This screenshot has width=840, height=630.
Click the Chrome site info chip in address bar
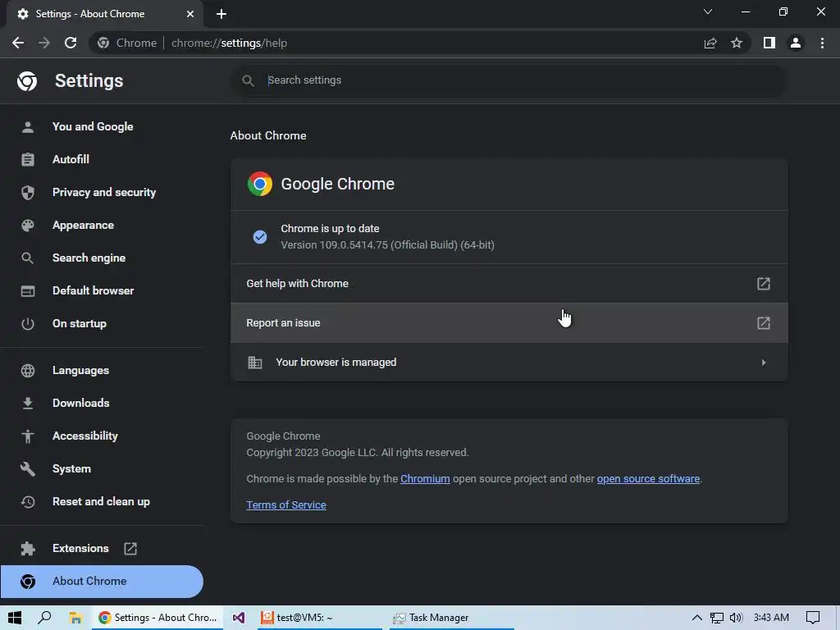pos(127,43)
